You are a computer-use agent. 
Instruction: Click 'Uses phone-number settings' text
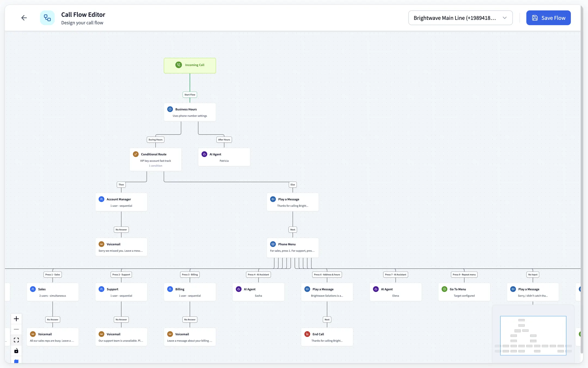pos(190,116)
